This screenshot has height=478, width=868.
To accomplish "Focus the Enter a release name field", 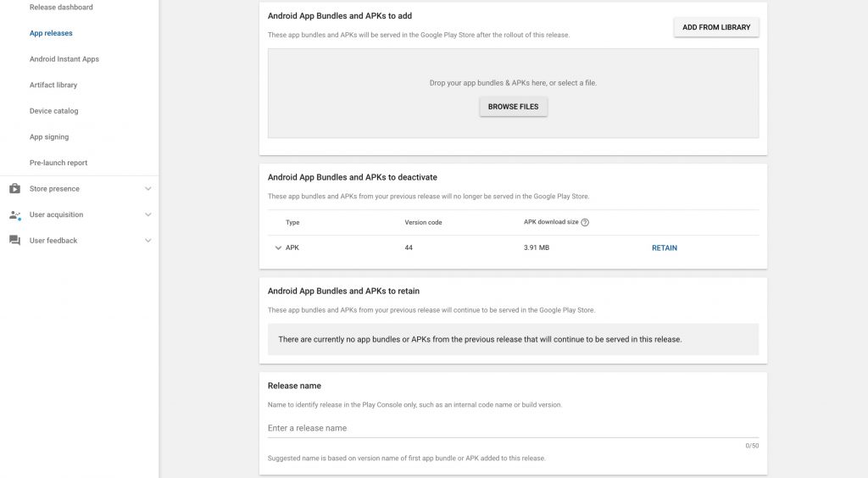I will (x=513, y=428).
